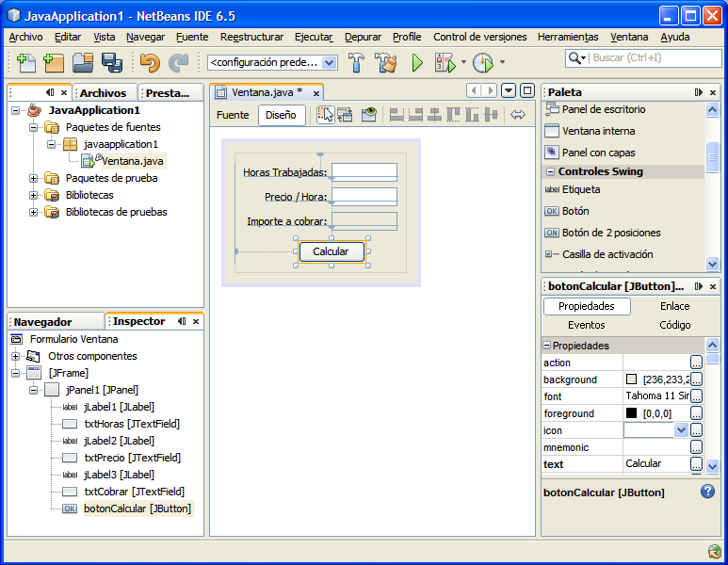The image size is (728, 565).
Task: Click the foreground black color swatch
Action: click(x=631, y=412)
